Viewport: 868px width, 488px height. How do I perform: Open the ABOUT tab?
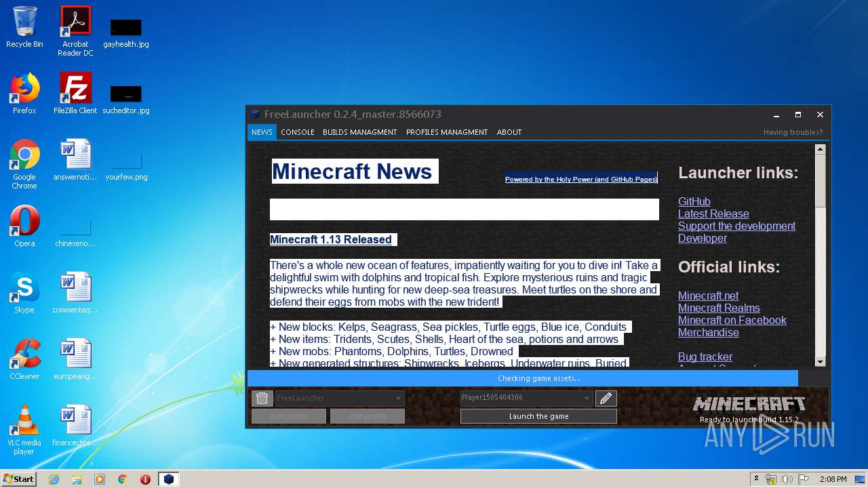coord(509,132)
